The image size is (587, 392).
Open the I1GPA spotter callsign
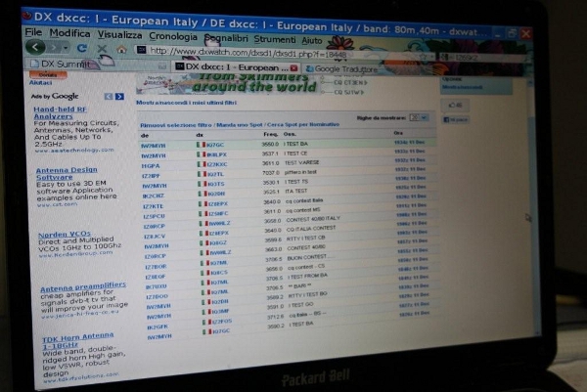pos(151,166)
